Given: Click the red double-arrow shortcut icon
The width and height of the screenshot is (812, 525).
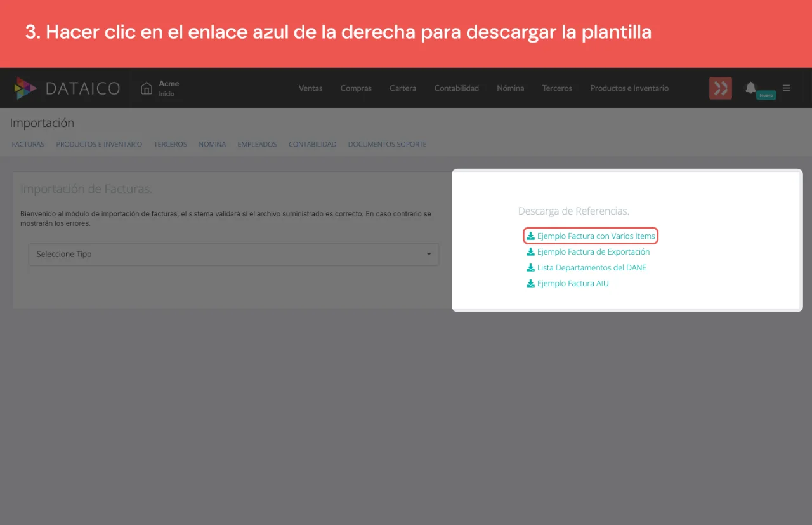Looking at the screenshot, I should 721,88.
